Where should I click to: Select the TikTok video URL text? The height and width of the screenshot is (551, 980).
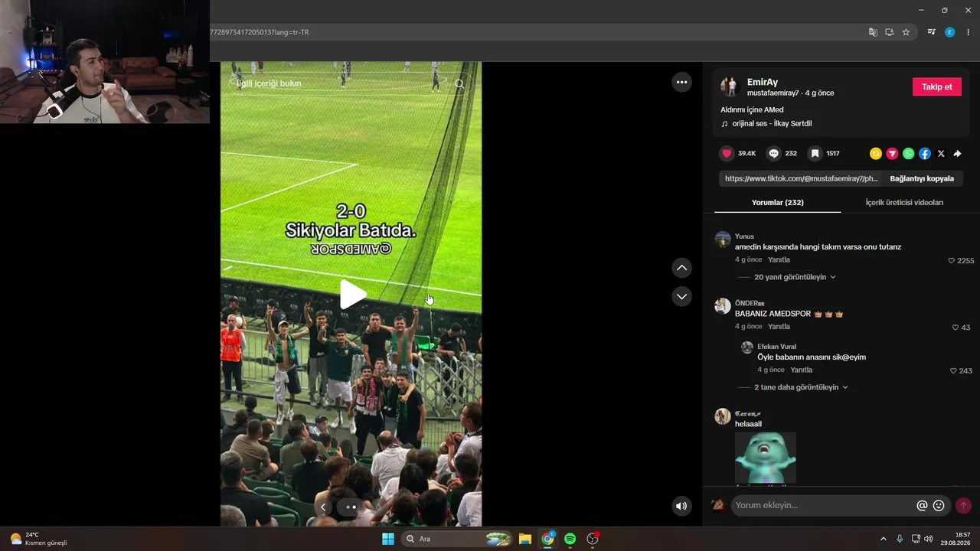(x=801, y=178)
